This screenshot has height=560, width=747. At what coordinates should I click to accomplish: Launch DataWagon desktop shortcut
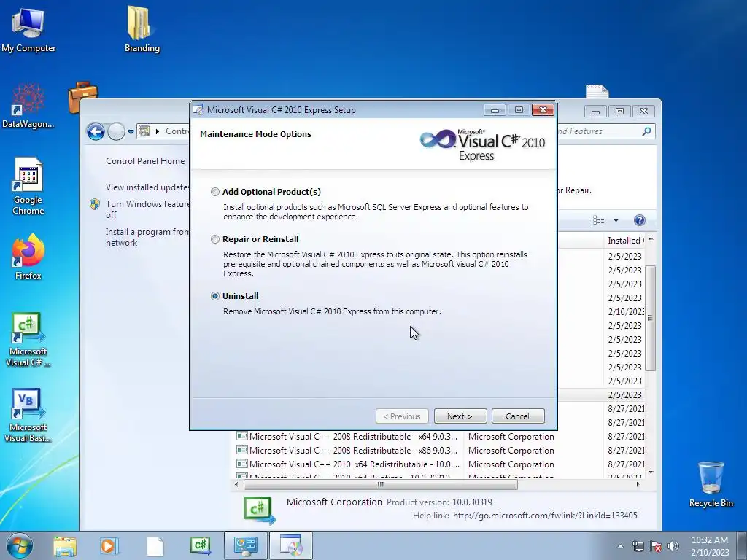click(28, 106)
